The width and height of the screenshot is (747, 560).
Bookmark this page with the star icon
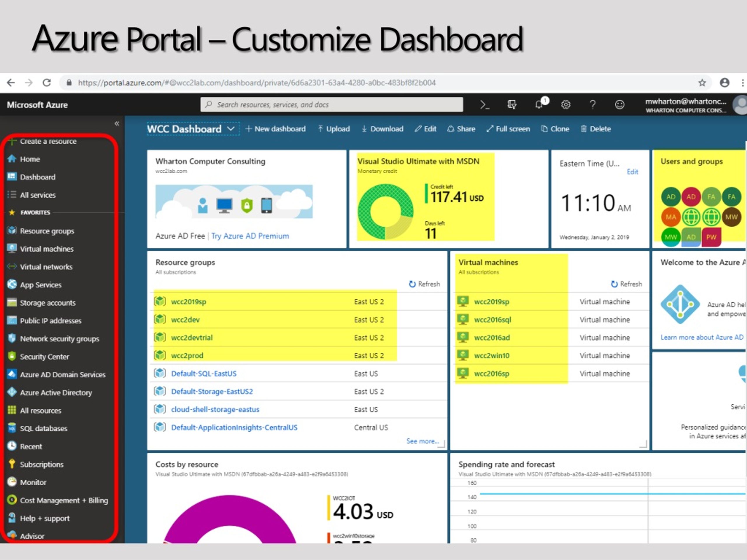pos(702,83)
